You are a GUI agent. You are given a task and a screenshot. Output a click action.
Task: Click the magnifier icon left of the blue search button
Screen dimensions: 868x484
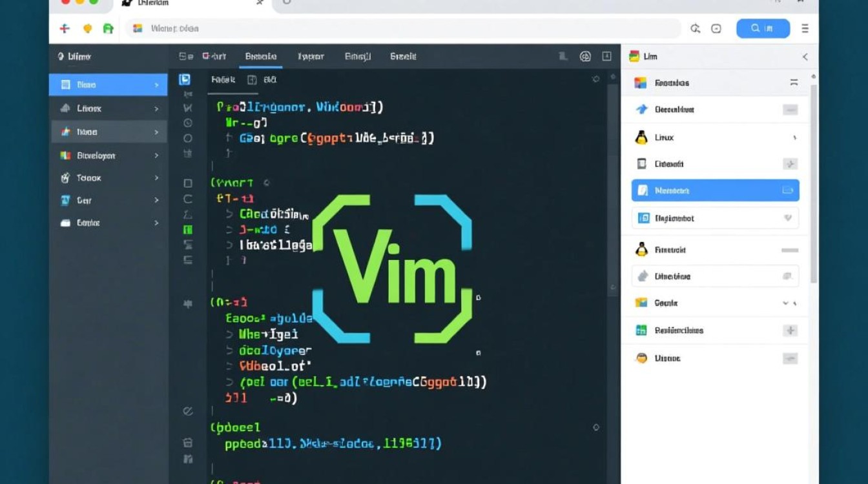(x=695, y=28)
